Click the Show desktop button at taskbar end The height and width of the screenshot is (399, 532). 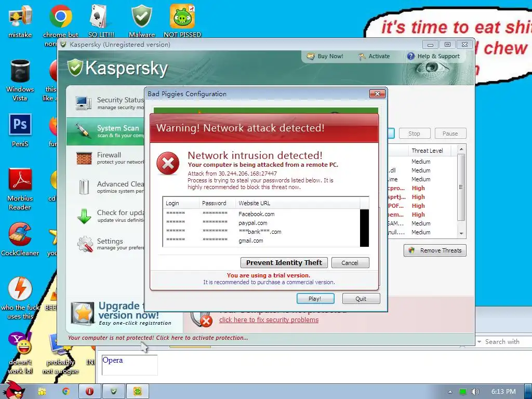pyautogui.click(x=528, y=392)
